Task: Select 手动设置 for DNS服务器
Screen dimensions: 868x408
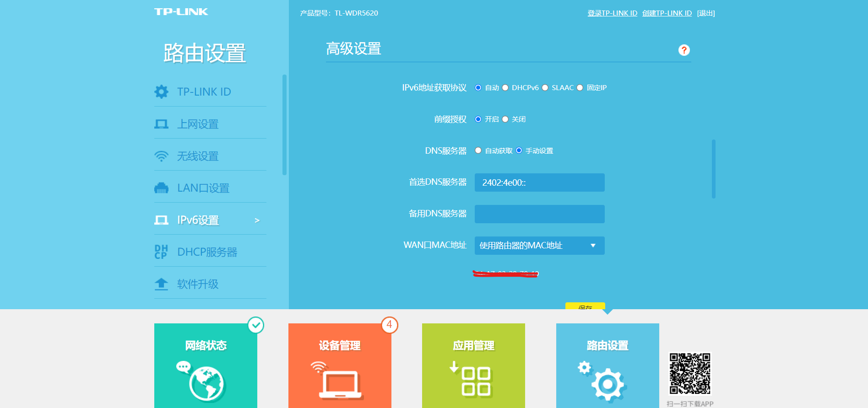Action: pyautogui.click(x=519, y=150)
